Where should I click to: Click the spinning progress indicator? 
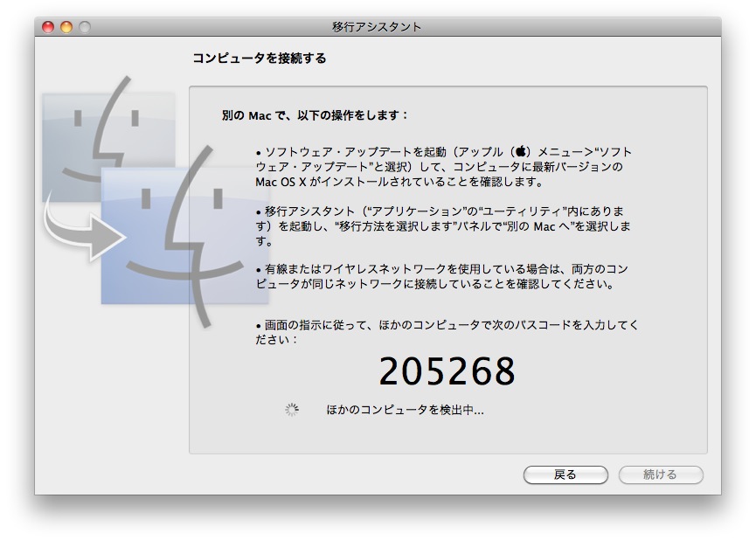[x=292, y=410]
